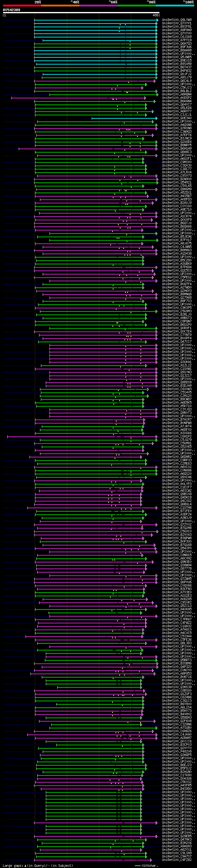This screenshot has width=197, height=868.
Task: Select the UniRef100_B6K6N4 label
Action: pos(177,101)
